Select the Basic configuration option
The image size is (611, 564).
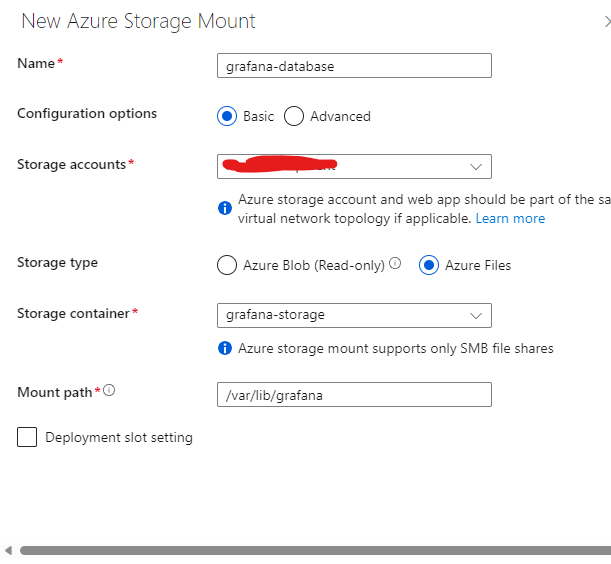227,116
